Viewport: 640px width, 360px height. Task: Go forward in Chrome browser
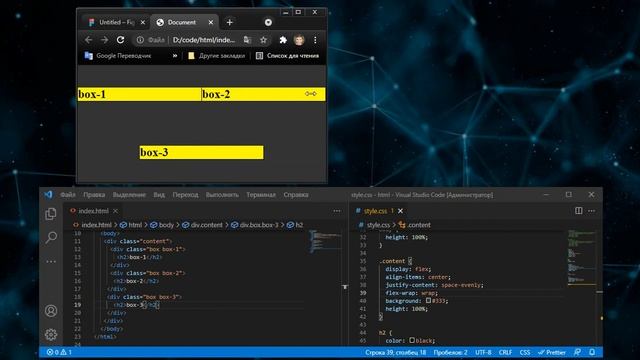click(x=104, y=40)
